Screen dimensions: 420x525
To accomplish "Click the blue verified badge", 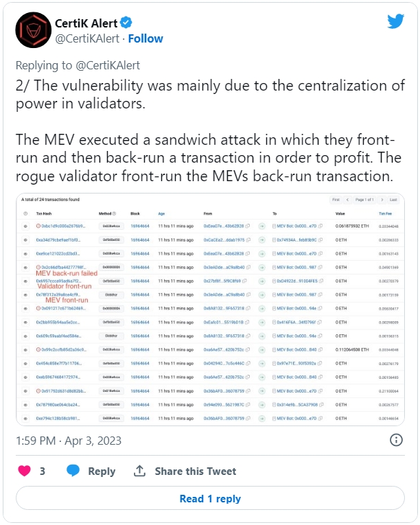I will click(126, 23).
